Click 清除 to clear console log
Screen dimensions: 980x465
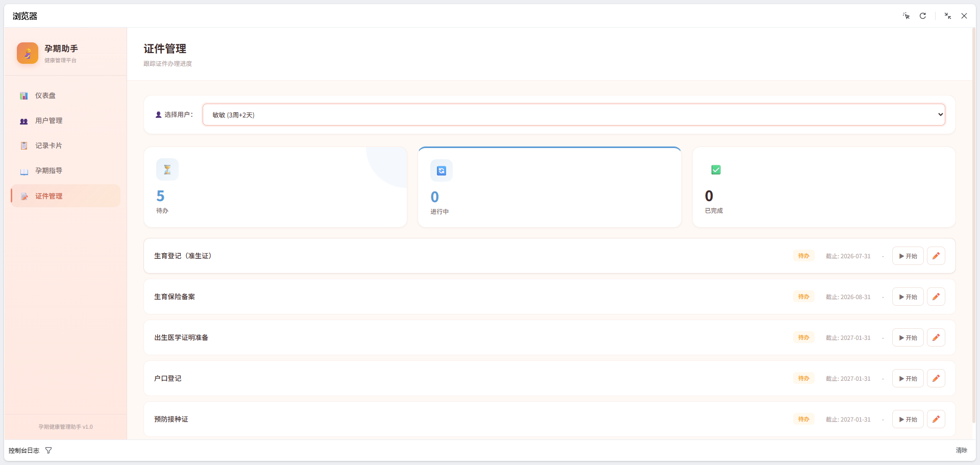tap(961, 450)
